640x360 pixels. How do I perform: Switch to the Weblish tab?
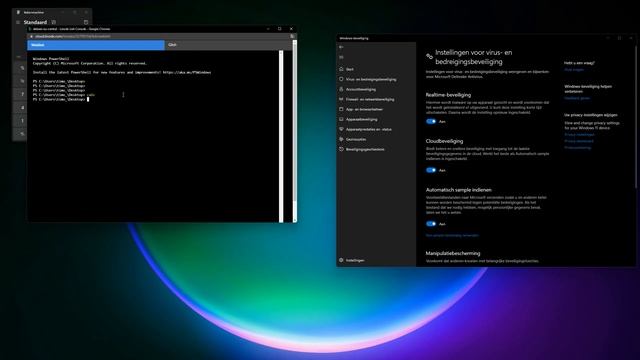[96, 45]
